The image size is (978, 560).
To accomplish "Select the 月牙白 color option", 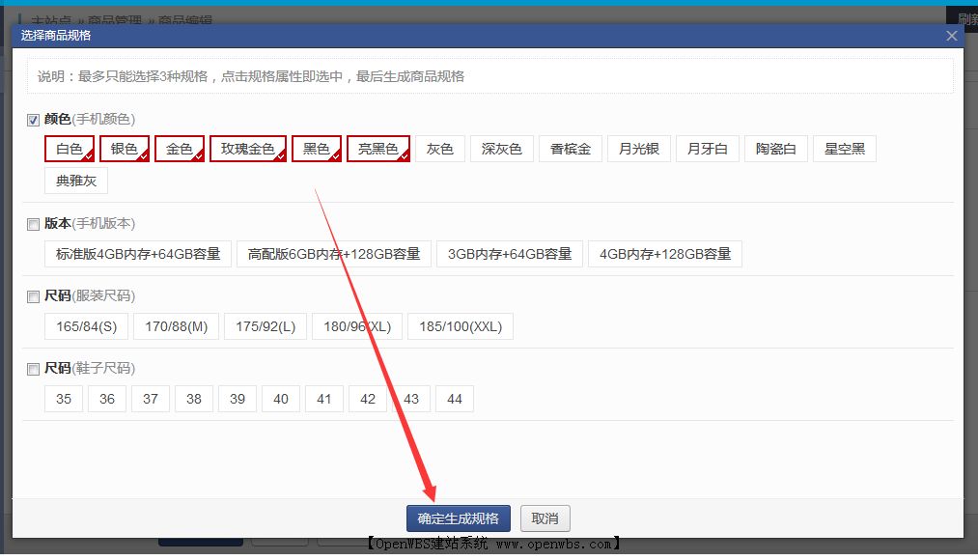I will [x=708, y=149].
